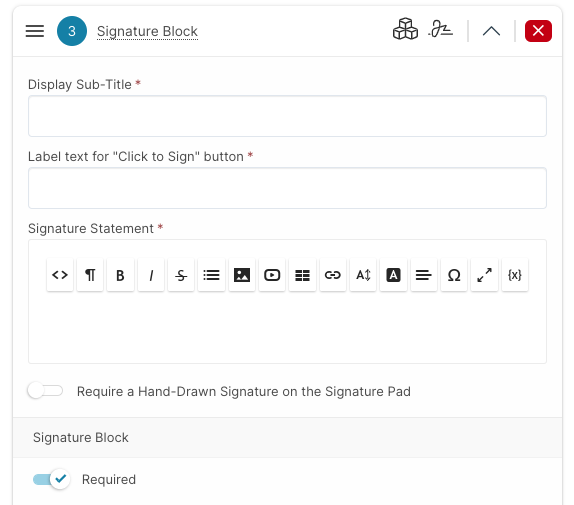This screenshot has height=505, width=574.
Task: Apply strikethrough formatting
Action: [x=181, y=275]
